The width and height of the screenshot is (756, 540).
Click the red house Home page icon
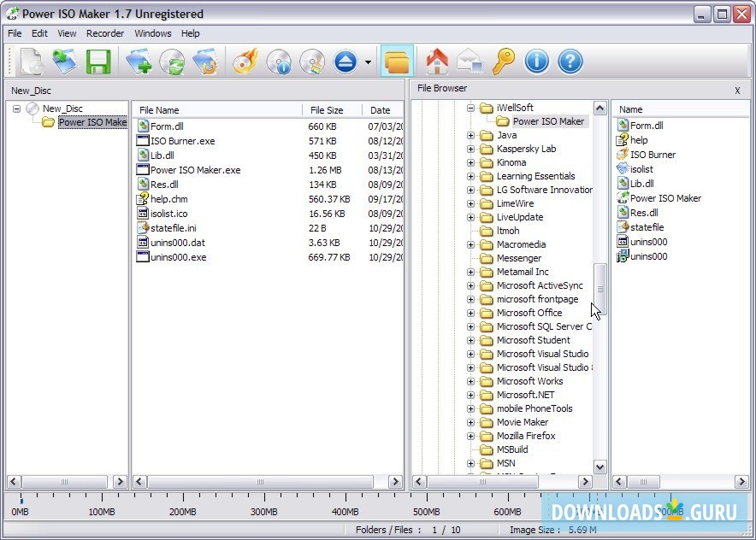[437, 62]
